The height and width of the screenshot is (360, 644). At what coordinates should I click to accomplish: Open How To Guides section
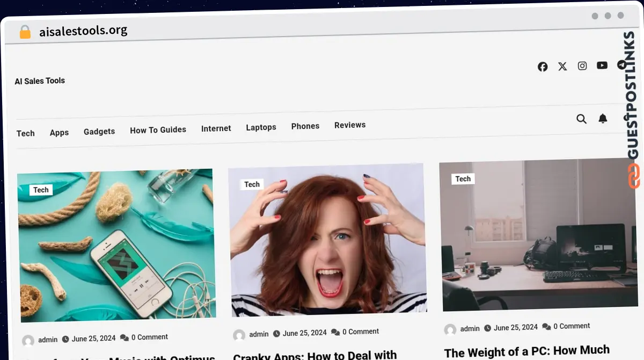click(x=158, y=129)
